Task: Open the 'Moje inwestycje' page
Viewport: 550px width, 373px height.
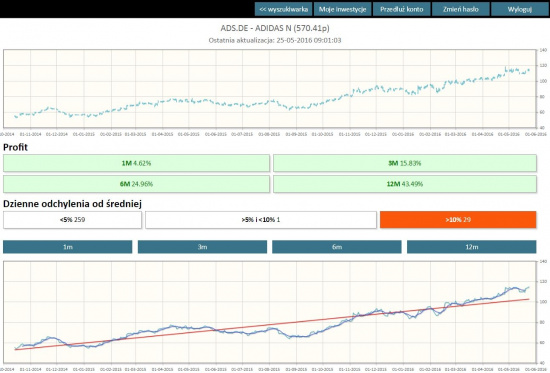Action: 342,9
